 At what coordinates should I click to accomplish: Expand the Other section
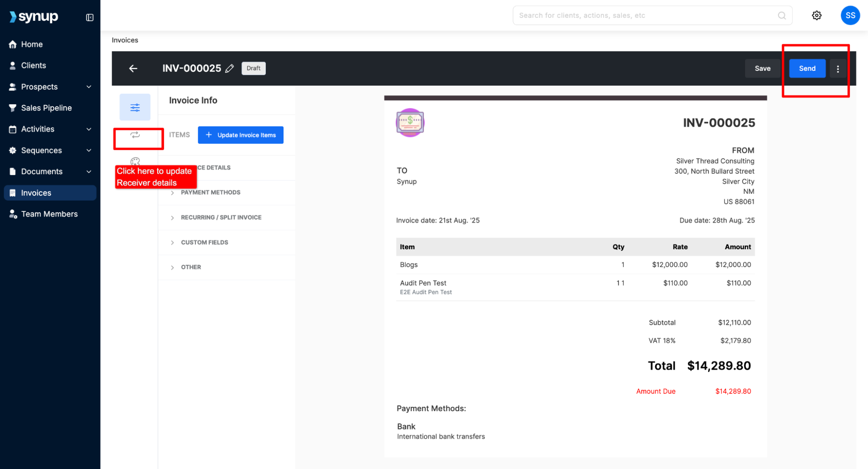click(226, 268)
